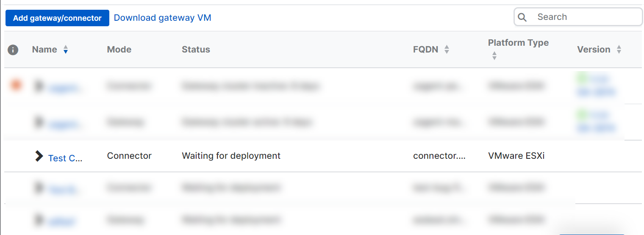Toggle the FQDN column sort arrows
644x235 pixels.
coord(447,50)
